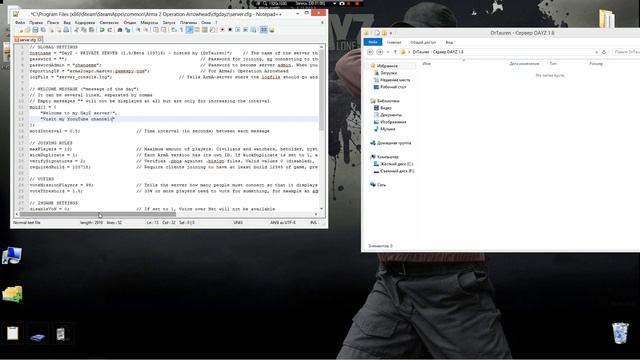The image size is (640, 360).
Task: Undo the last edit in Notepad++
Action: (x=102, y=30)
